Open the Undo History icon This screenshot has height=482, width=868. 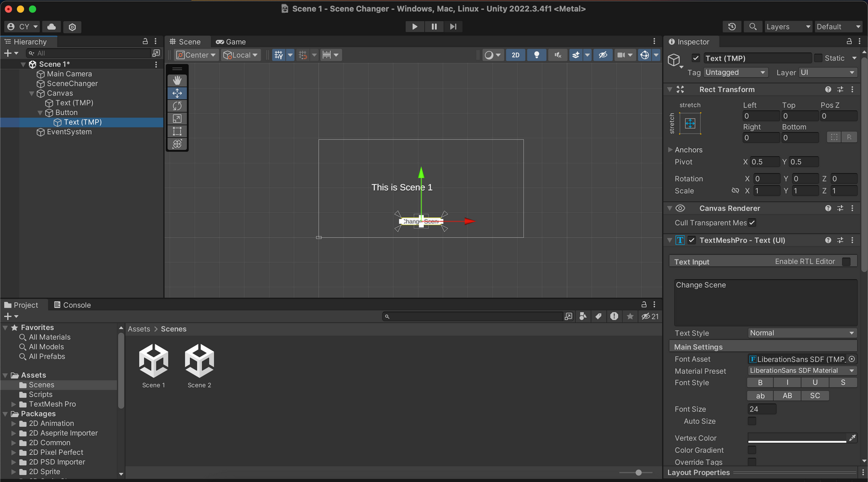[x=732, y=27]
